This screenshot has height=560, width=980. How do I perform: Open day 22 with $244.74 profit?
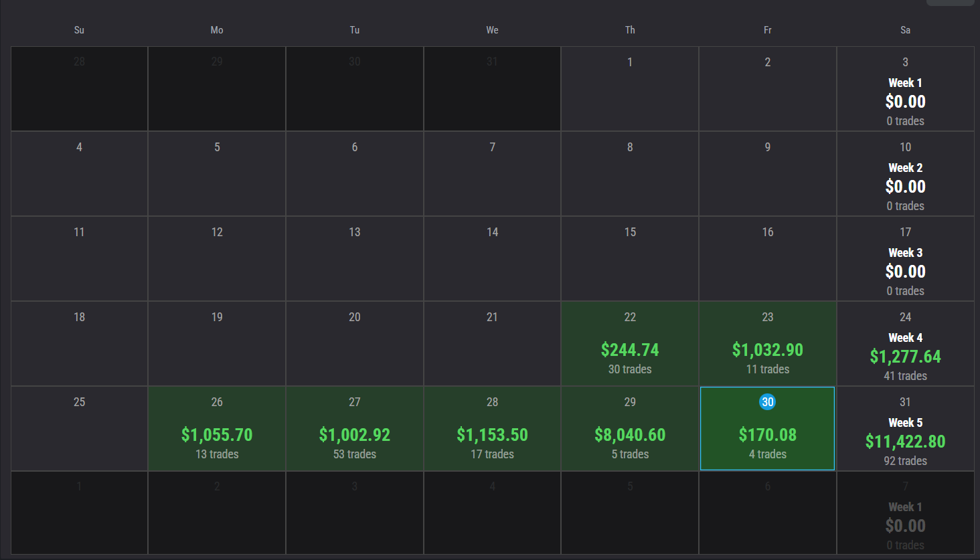click(630, 344)
